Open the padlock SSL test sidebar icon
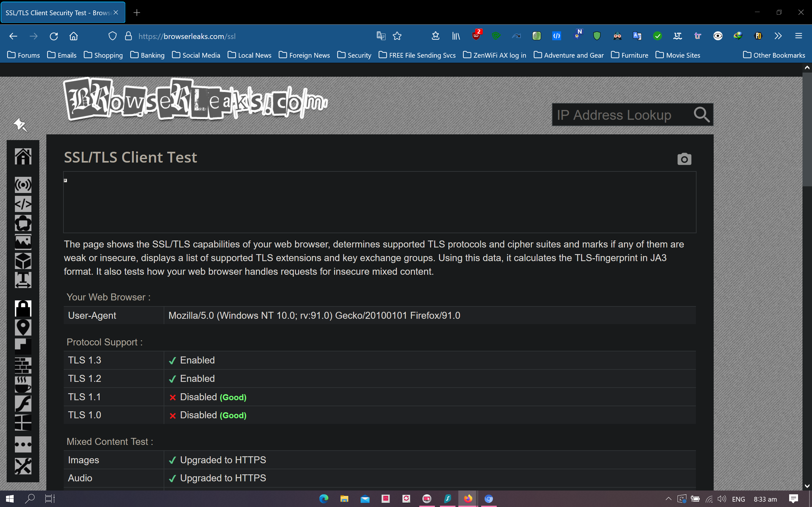Viewport: 812px width, 507px height. (x=23, y=308)
